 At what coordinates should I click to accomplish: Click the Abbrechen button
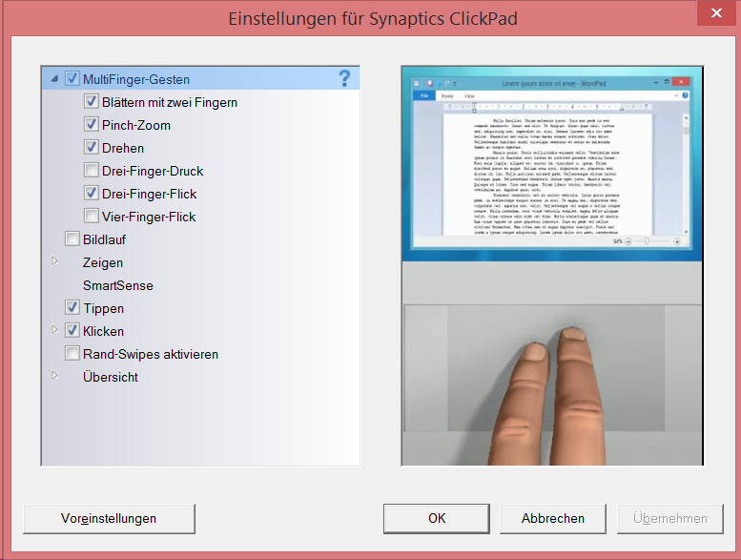[553, 518]
